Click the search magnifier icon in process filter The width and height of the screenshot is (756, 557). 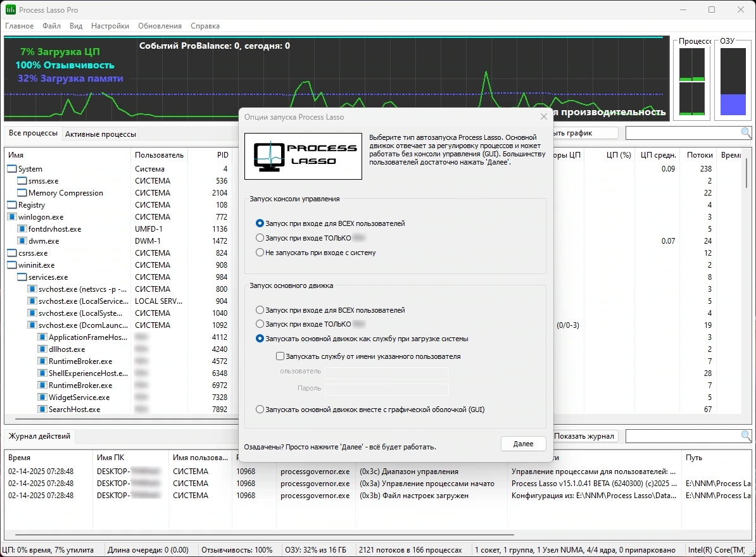(745, 132)
